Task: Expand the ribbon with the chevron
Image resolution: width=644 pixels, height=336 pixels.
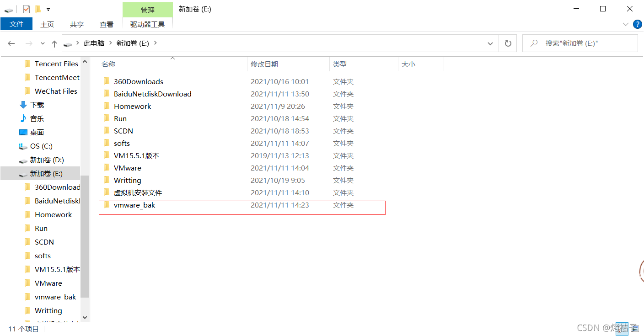Action: pos(625,24)
